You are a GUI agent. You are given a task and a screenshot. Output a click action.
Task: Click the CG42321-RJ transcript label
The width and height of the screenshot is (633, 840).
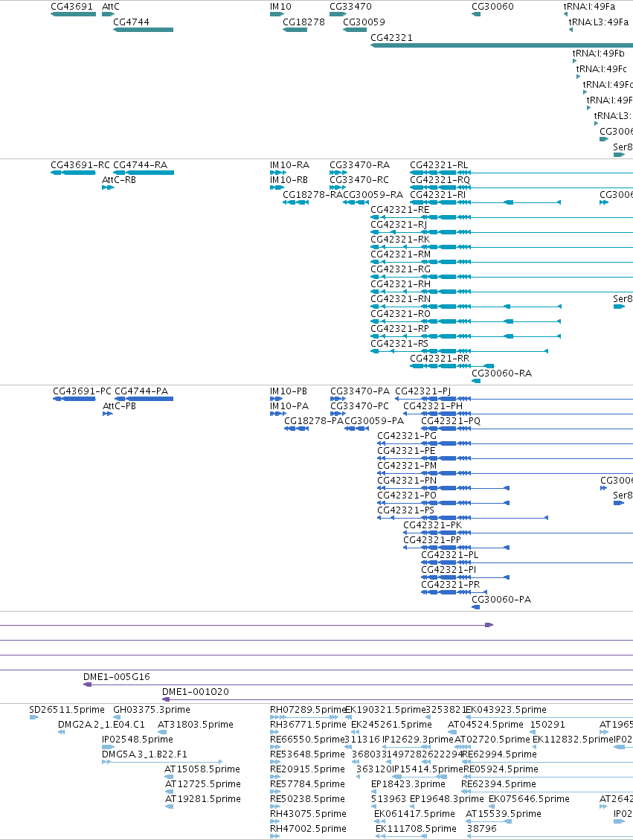(399, 225)
